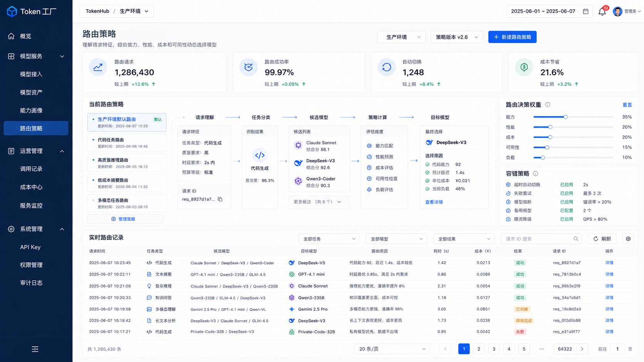This screenshot has height=362, width=644.
Task: Copy request ID req_8927d1a7 via copy icon
Action: [x=220, y=199]
